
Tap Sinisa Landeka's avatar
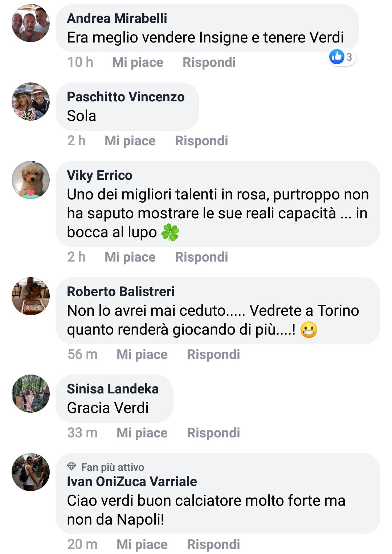[x=30, y=394]
